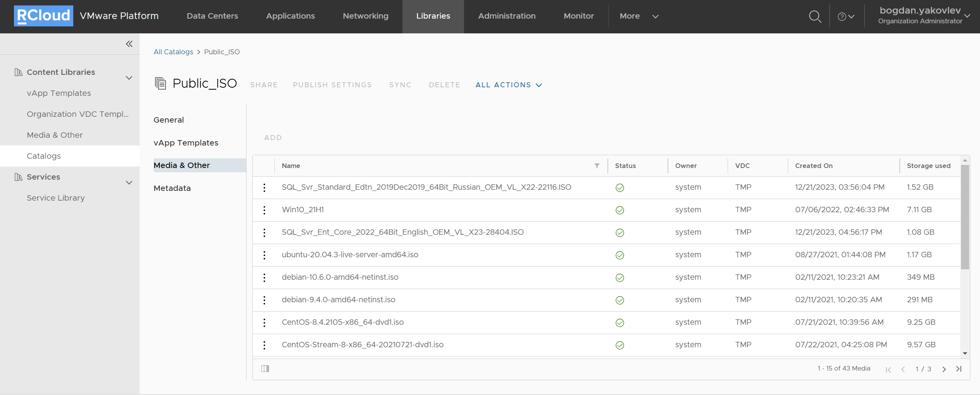Open the row menu for debian-10.6.0-amd64-netinst.iso

pyautogui.click(x=264, y=278)
